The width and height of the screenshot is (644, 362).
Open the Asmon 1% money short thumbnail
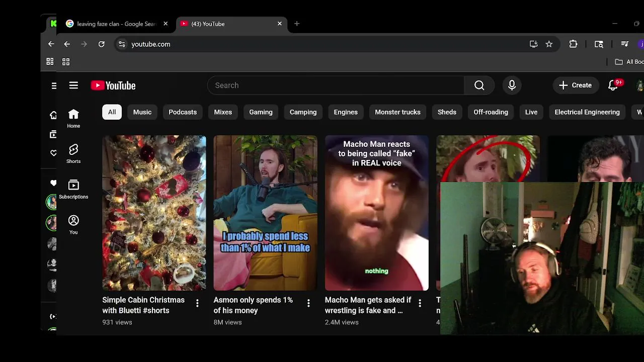265,213
